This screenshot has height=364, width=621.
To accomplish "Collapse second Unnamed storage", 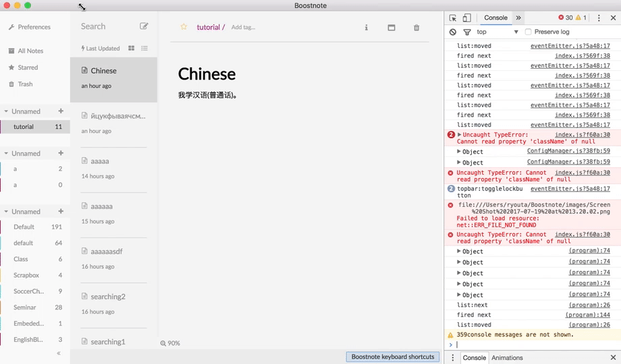I will tap(6, 154).
